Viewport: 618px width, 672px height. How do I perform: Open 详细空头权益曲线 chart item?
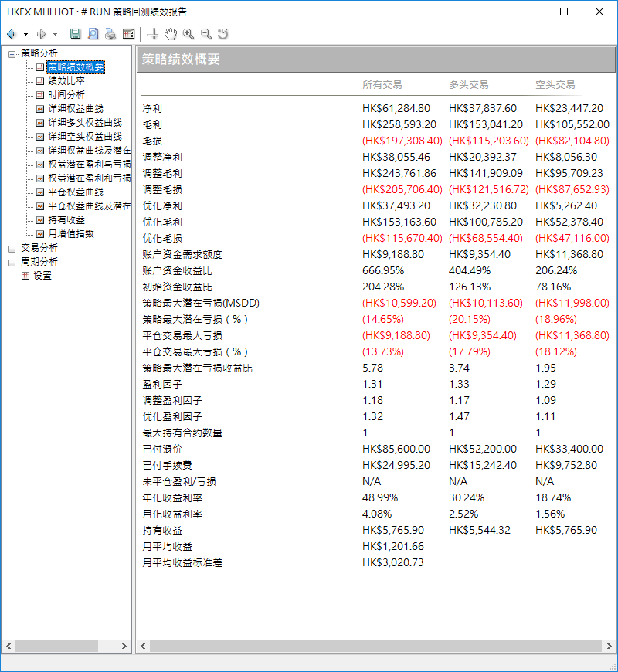point(85,136)
